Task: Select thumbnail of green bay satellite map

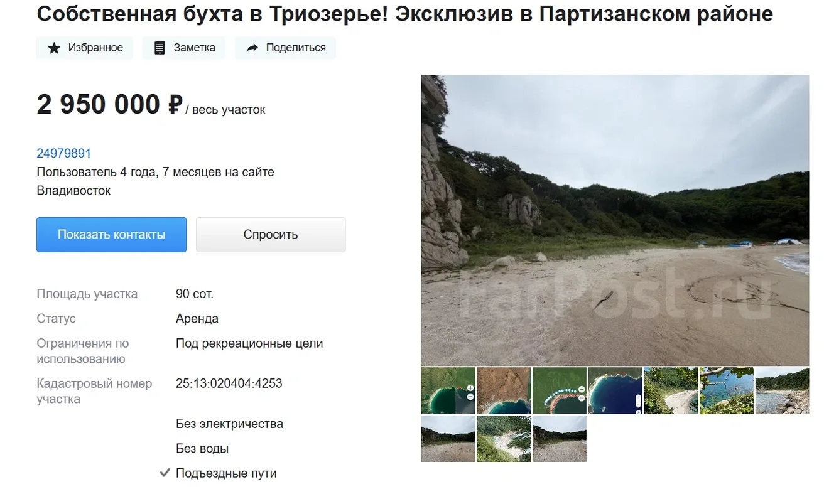Action: coord(448,390)
